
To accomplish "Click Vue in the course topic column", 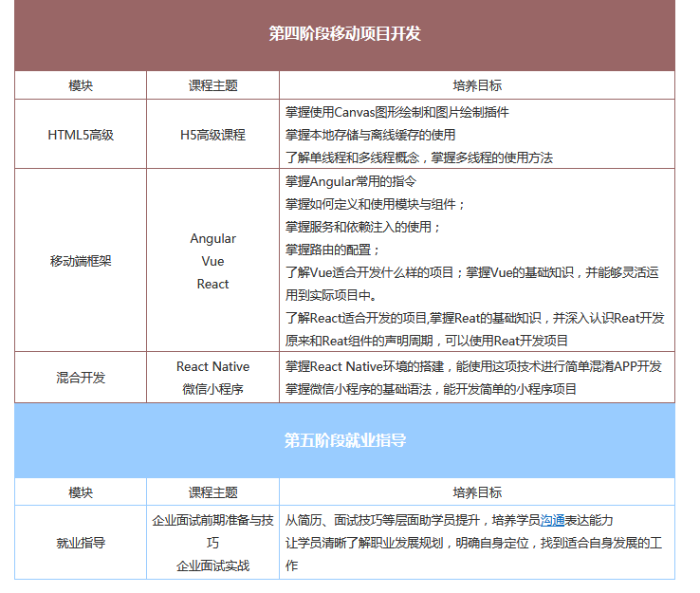I will (212, 261).
